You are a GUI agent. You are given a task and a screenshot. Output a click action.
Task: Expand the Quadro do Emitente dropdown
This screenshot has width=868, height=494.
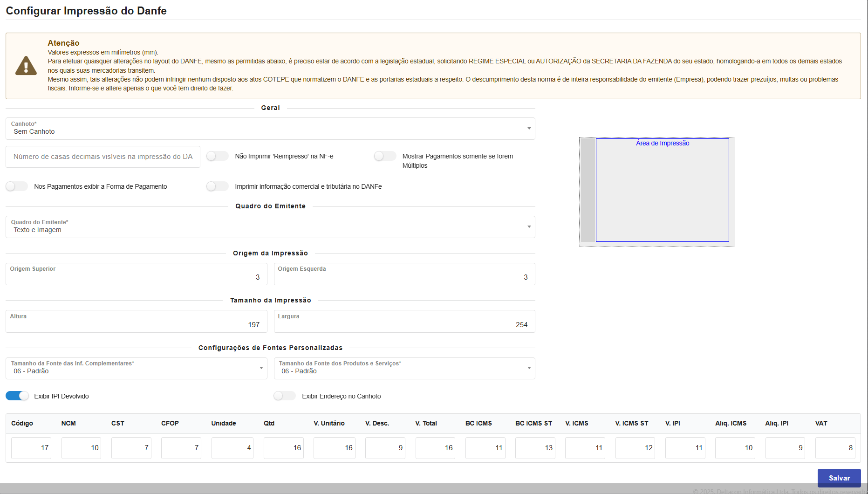[270, 227]
